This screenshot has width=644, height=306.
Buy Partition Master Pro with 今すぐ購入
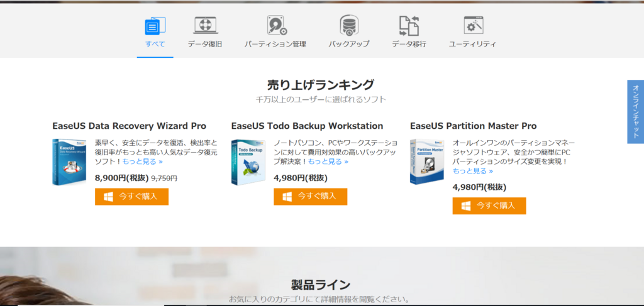click(x=489, y=205)
